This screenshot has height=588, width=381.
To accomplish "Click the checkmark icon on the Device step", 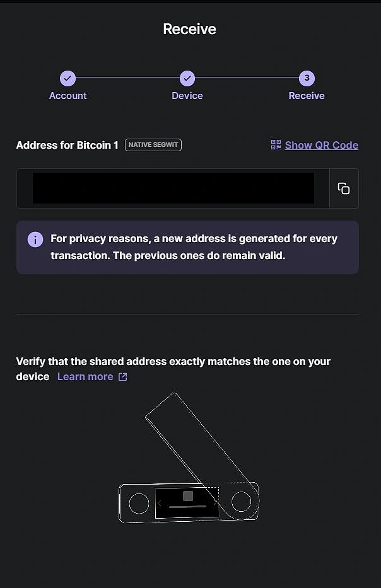I will tap(187, 78).
